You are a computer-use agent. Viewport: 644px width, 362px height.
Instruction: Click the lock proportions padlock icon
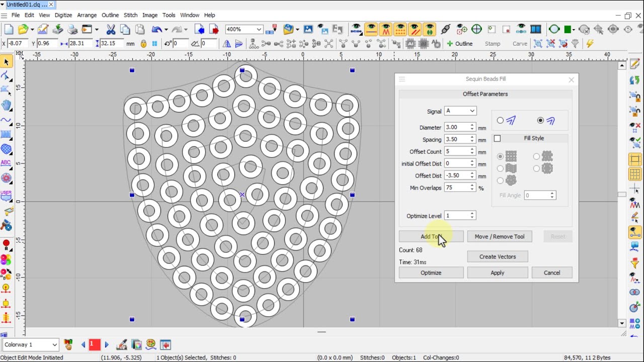coord(144,44)
